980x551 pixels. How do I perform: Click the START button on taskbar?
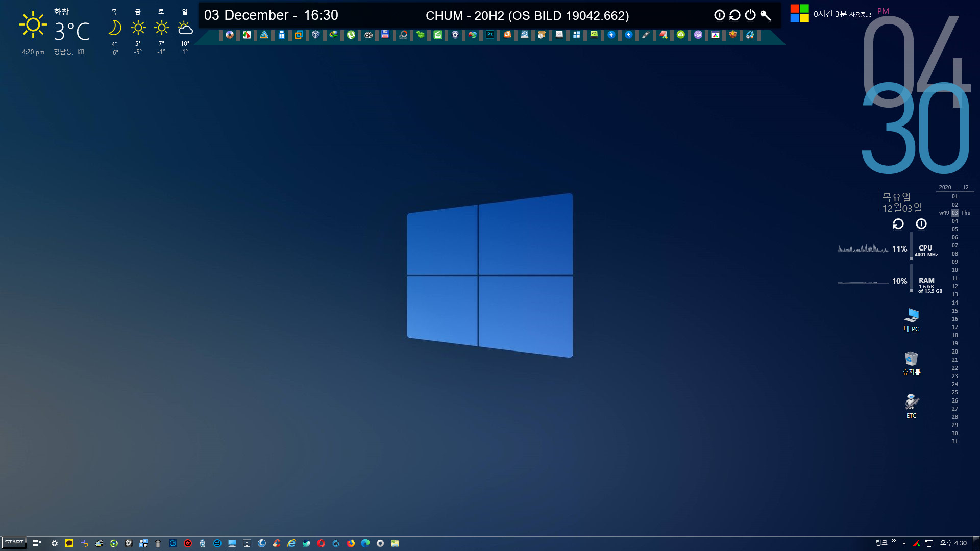(x=14, y=543)
